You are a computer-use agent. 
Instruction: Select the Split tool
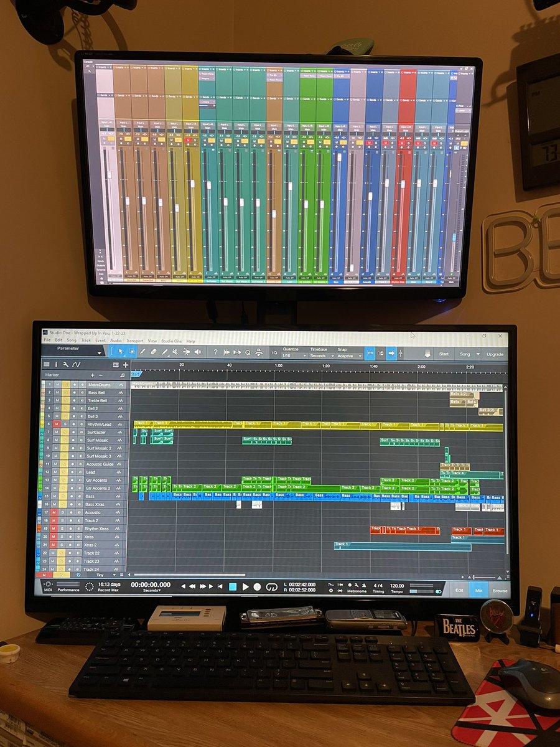tap(142, 352)
